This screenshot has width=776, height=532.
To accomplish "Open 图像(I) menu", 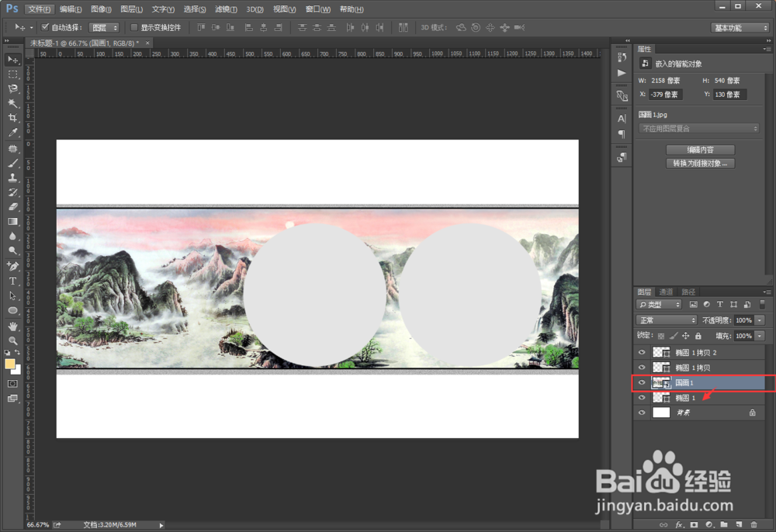I will pyautogui.click(x=102, y=9).
